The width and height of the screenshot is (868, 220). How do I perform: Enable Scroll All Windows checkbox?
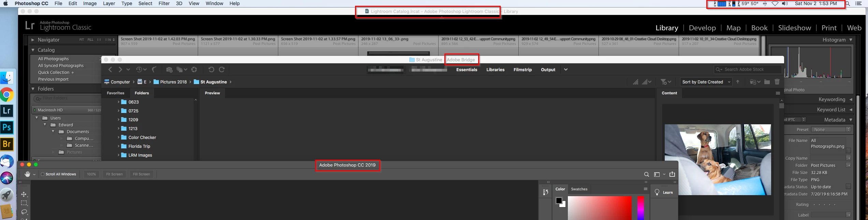click(43, 174)
